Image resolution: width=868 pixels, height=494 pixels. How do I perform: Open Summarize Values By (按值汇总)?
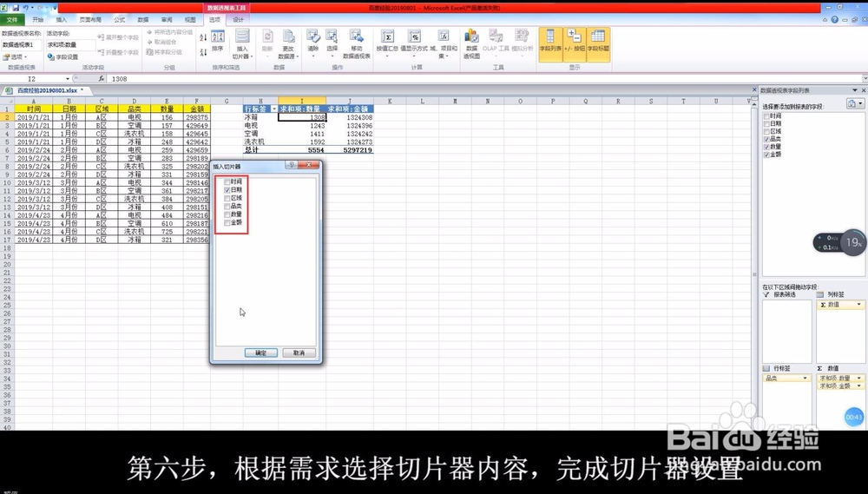(387, 43)
